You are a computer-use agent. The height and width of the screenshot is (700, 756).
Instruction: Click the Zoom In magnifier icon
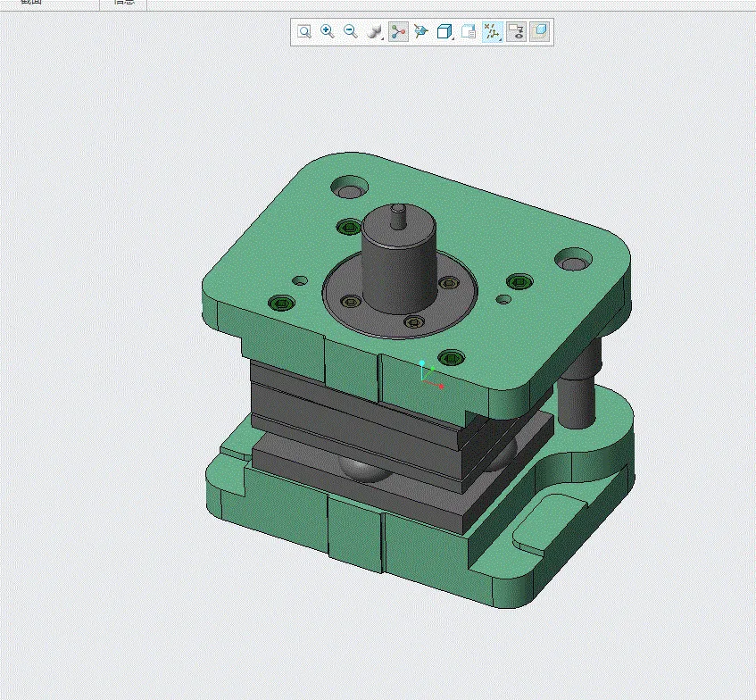(328, 32)
